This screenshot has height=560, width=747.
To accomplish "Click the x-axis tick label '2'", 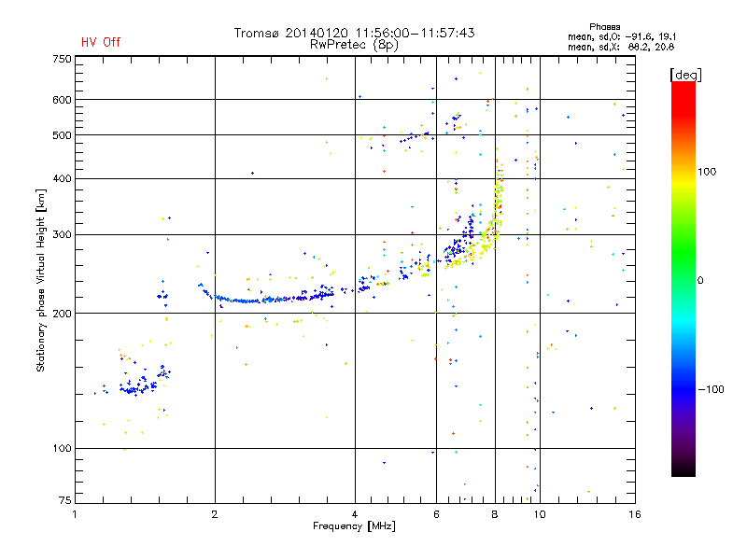I will pyautogui.click(x=215, y=514).
